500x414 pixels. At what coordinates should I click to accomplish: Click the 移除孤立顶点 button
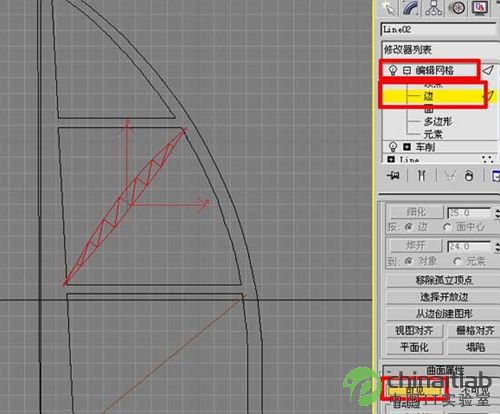pos(444,280)
